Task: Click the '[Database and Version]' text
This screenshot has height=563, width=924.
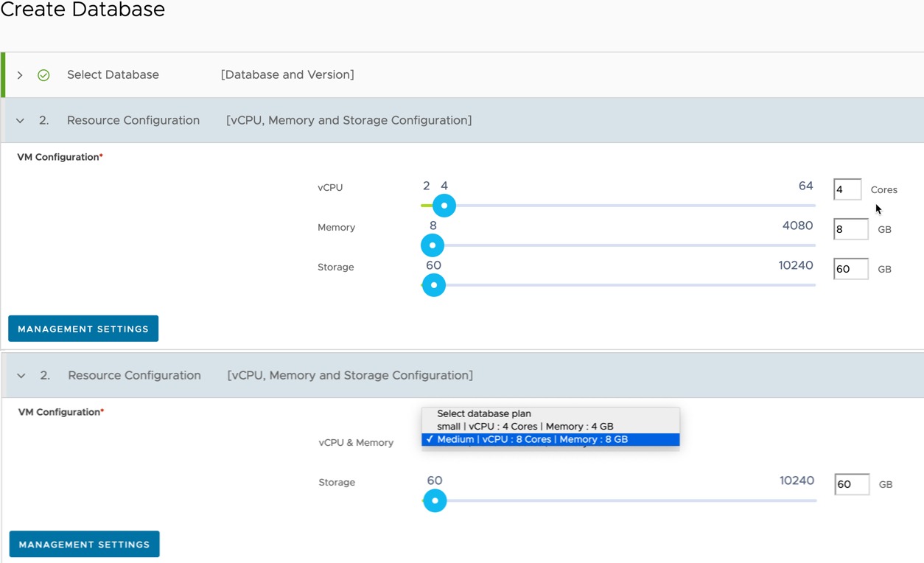Action: (x=287, y=74)
